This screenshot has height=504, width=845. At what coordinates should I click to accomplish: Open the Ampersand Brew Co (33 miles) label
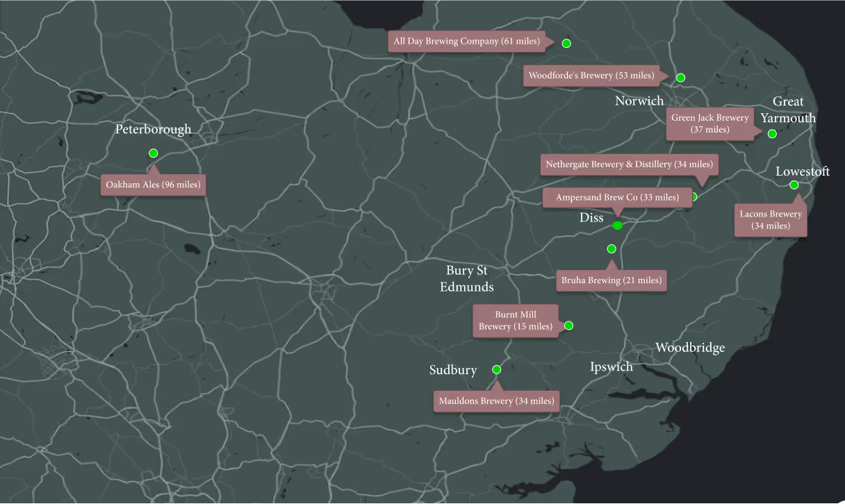617,197
